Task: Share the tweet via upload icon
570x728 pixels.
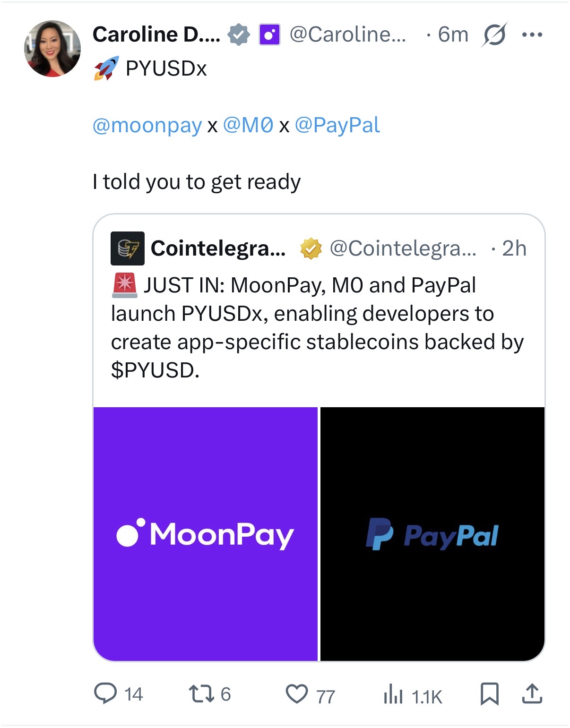Action: point(532,694)
